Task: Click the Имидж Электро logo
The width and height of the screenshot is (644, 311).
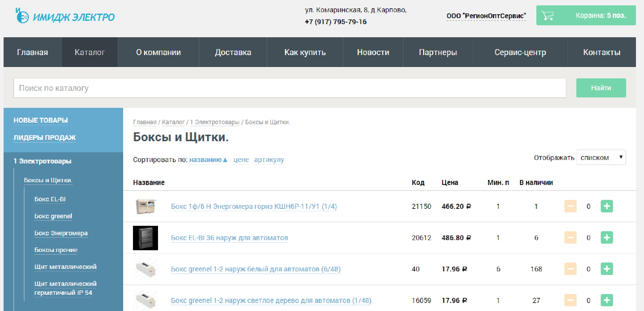Action: 65,16
